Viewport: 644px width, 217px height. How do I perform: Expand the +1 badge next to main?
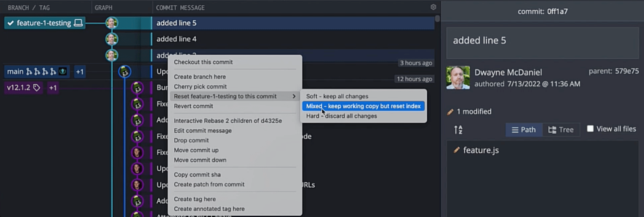79,71
